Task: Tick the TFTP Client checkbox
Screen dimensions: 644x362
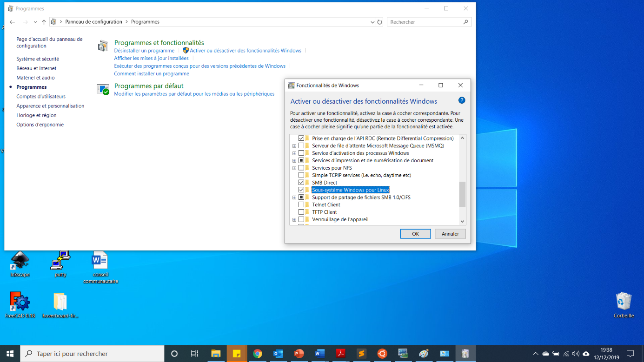Action: [301, 212]
